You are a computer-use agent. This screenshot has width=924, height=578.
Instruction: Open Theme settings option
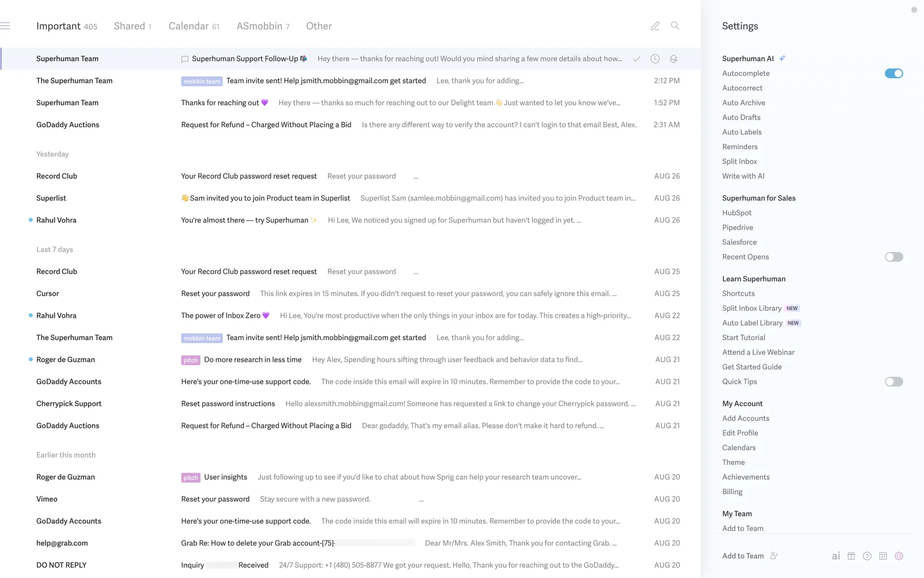point(733,462)
